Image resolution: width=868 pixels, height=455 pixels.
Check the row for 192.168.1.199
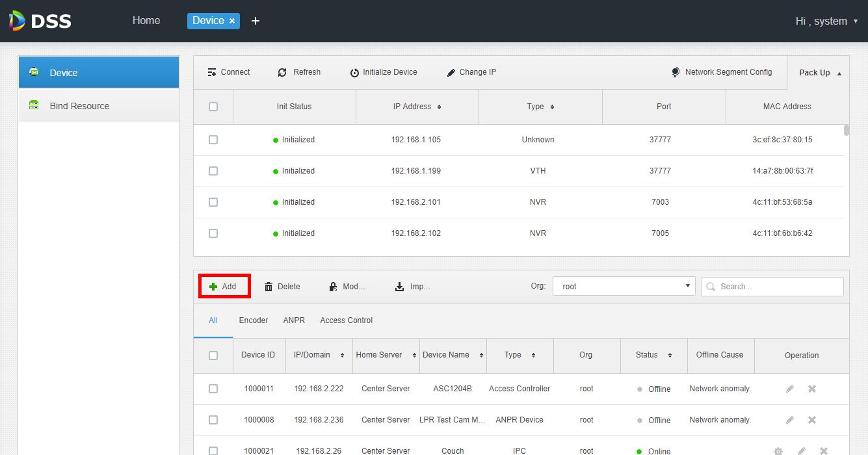[x=213, y=171]
